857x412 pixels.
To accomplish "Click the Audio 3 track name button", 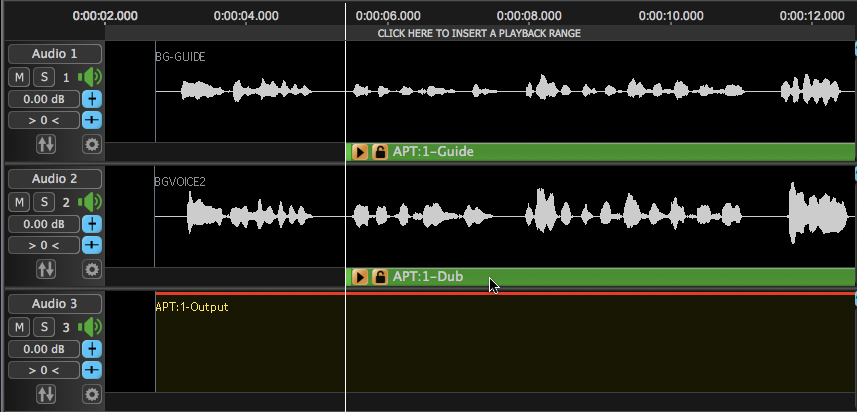I will click(x=55, y=304).
